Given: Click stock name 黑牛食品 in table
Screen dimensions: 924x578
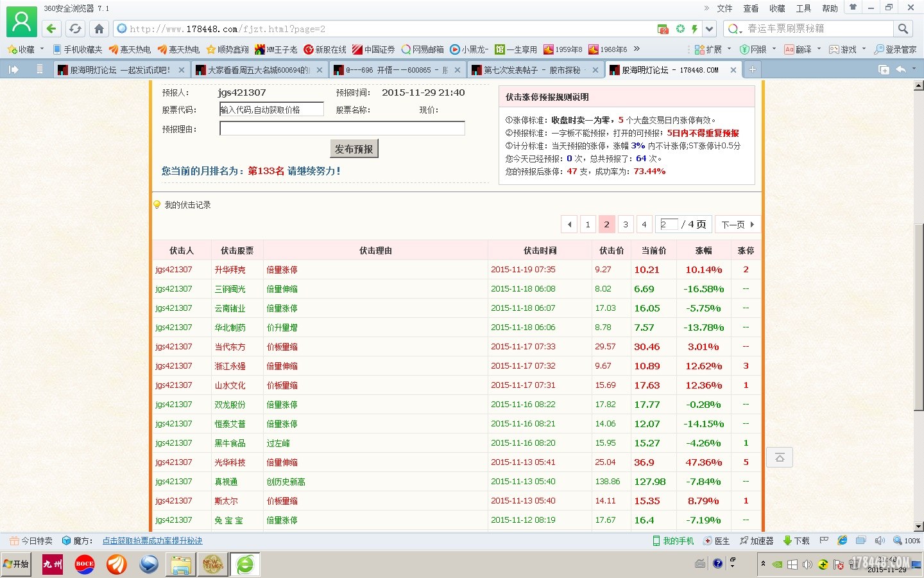Looking at the screenshot, I should click(x=230, y=443).
